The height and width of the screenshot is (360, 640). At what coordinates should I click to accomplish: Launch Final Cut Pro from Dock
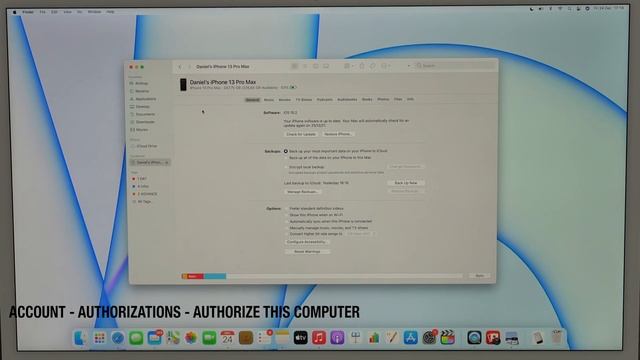click(x=447, y=338)
